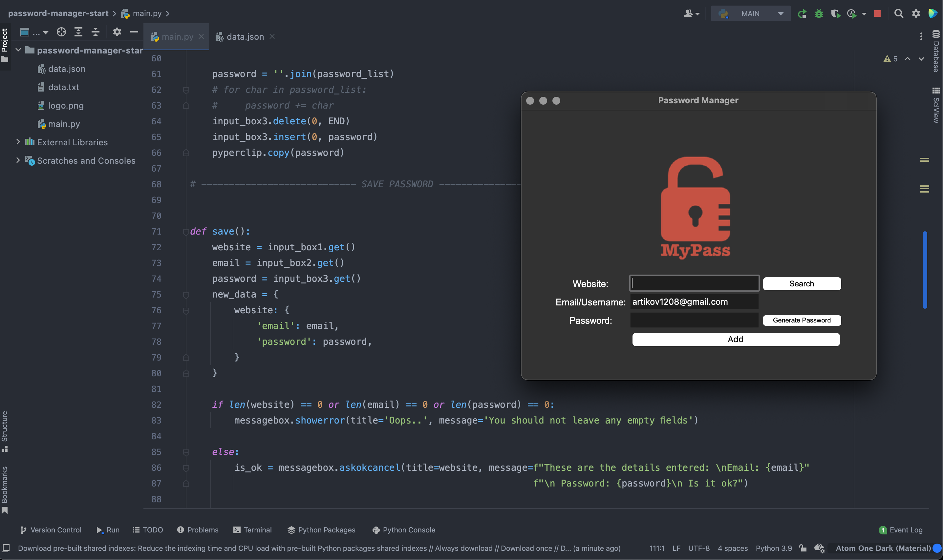This screenshot has height=560, width=943.
Task: Close the main.py tab
Action: coord(201,37)
